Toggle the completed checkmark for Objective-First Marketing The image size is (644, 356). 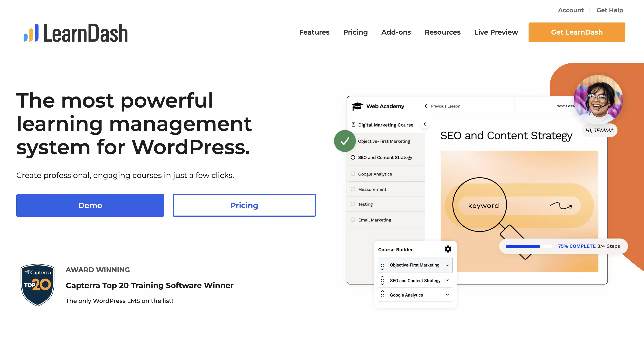[x=346, y=141]
